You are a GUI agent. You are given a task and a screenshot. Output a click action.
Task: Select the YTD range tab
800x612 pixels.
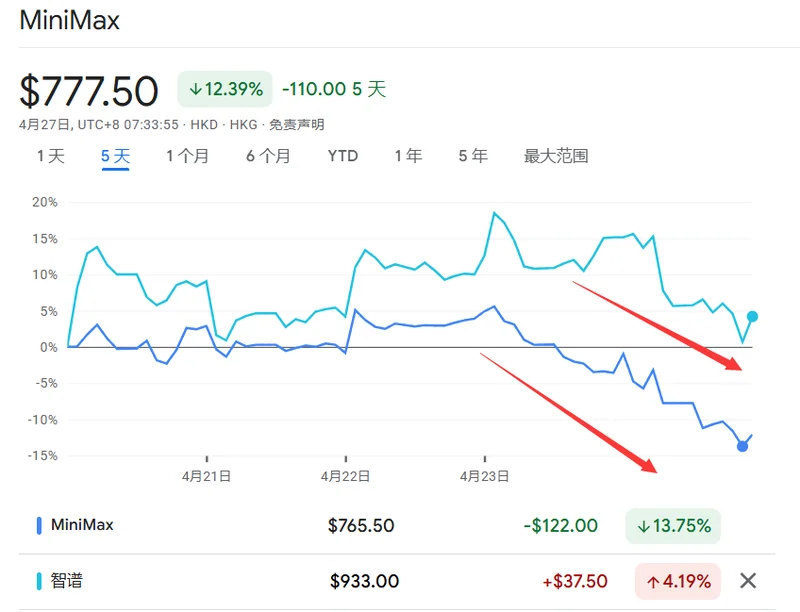pos(343,156)
